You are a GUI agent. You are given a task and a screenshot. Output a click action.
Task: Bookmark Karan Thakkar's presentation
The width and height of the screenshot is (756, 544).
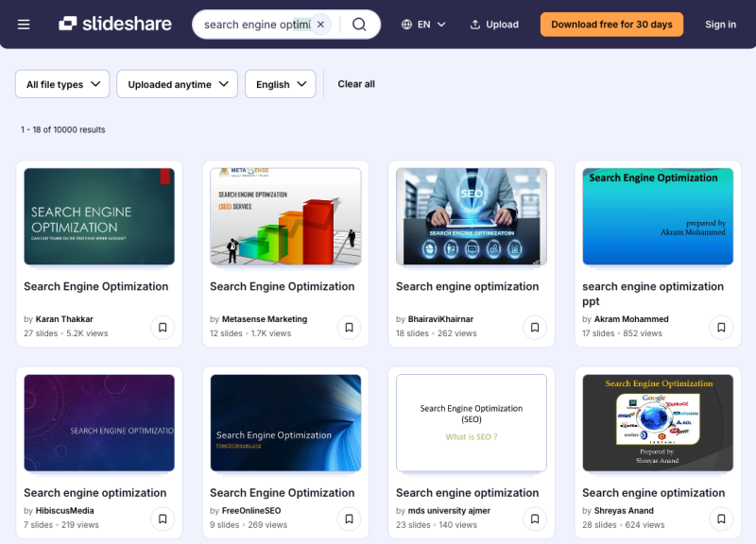(x=162, y=327)
